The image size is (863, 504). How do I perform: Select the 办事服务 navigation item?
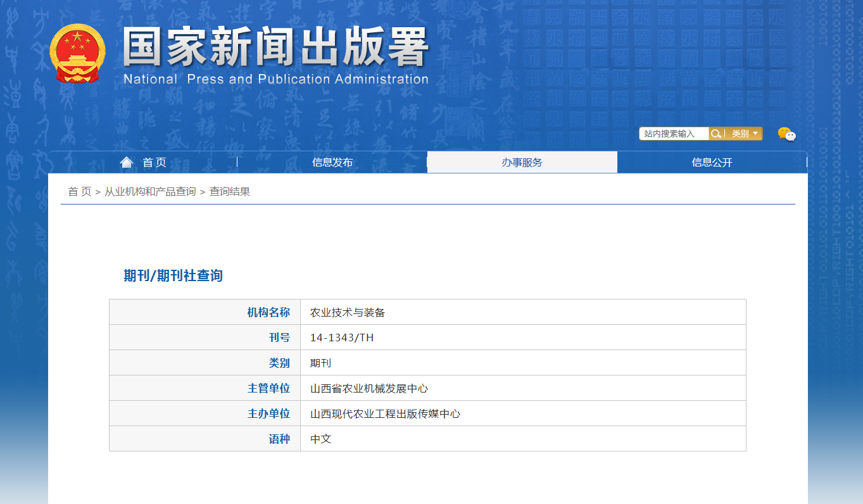tap(522, 162)
